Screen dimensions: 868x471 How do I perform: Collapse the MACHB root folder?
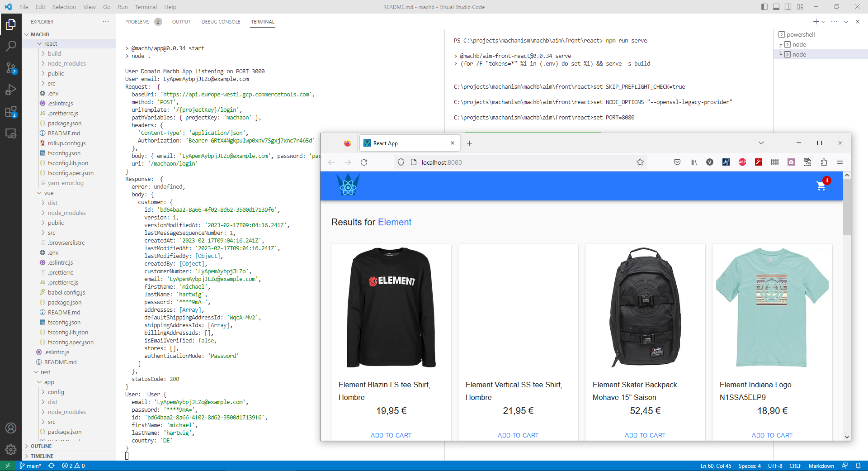click(69, 34)
